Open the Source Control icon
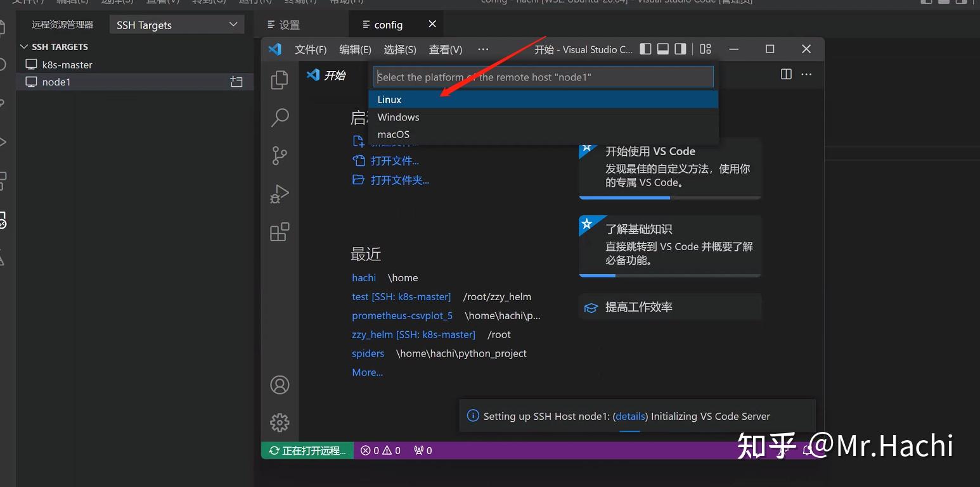Viewport: 980px width, 487px height. pos(280,156)
